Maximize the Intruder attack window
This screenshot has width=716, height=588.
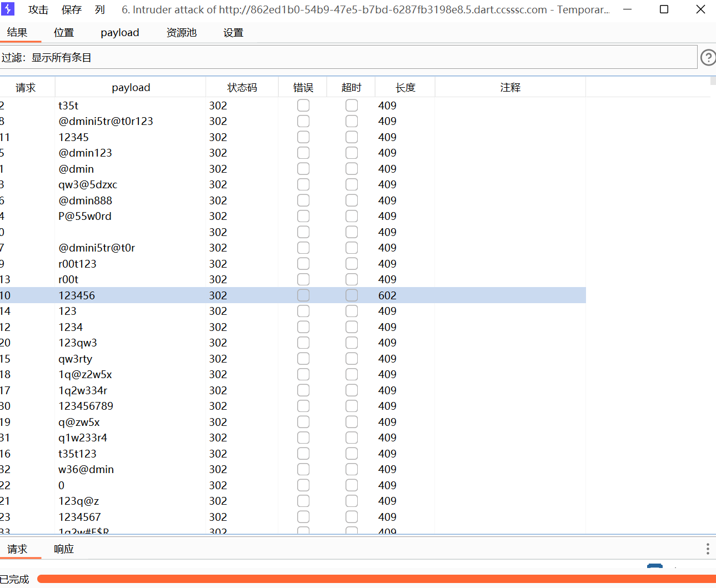coord(664,9)
